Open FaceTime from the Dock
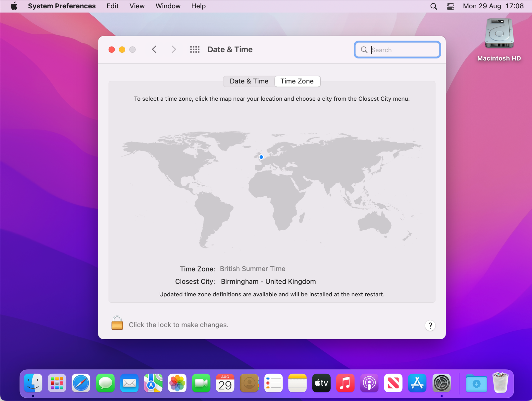532x401 pixels. click(x=201, y=383)
